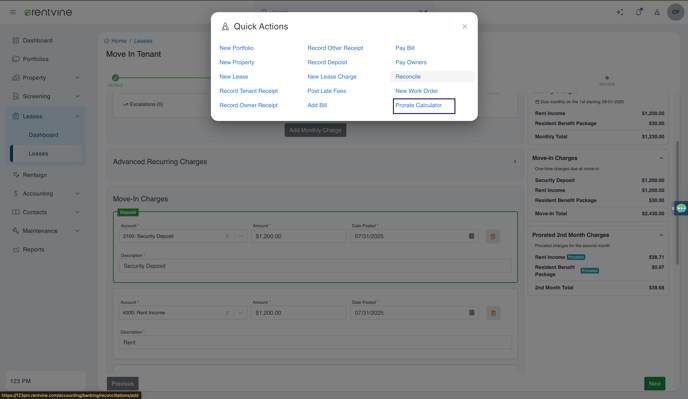Open the hamburger menu icon
The height and width of the screenshot is (399, 688).
[13, 12]
